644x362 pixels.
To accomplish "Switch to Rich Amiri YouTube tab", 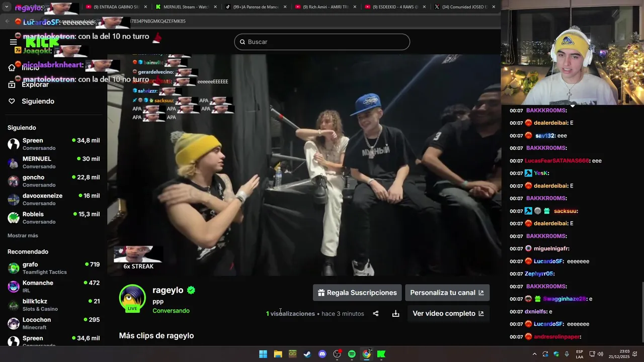I will [326, 7].
